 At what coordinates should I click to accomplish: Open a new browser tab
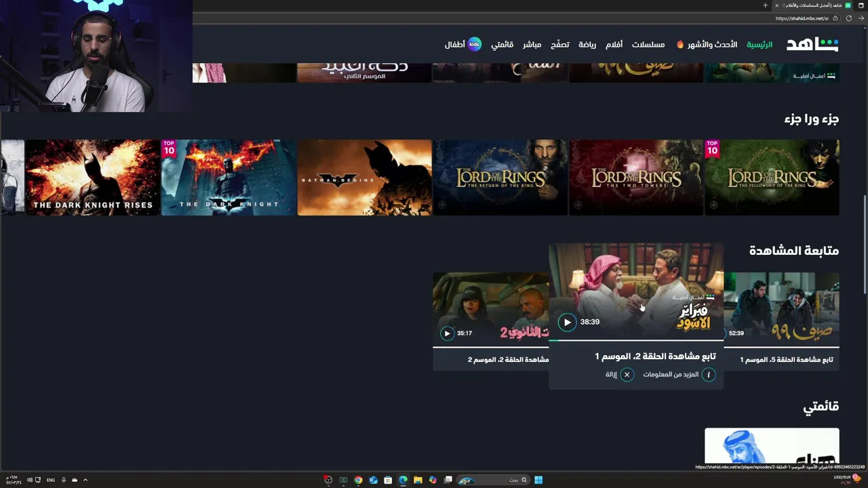pyautogui.click(x=766, y=5)
